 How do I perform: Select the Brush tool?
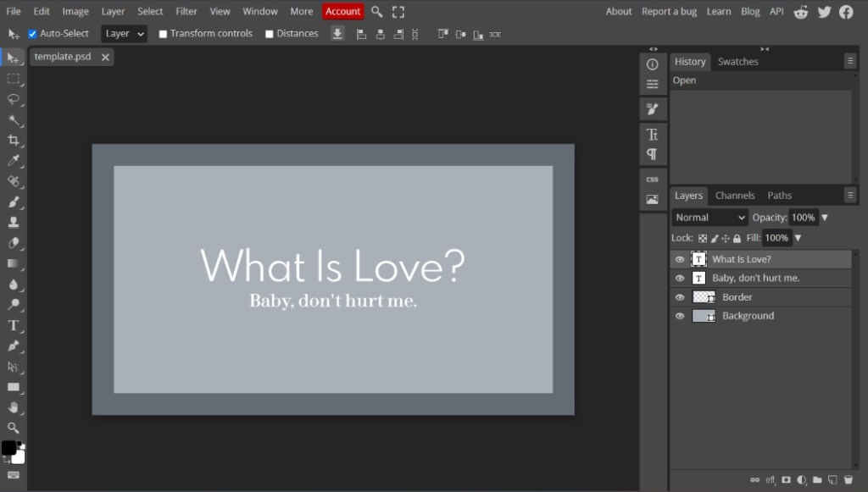click(13, 202)
